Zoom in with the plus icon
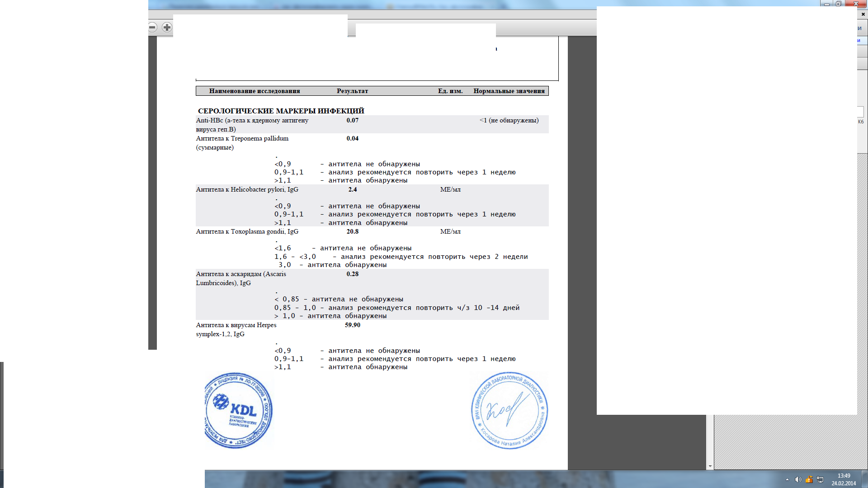The width and height of the screenshot is (868, 488). click(167, 28)
